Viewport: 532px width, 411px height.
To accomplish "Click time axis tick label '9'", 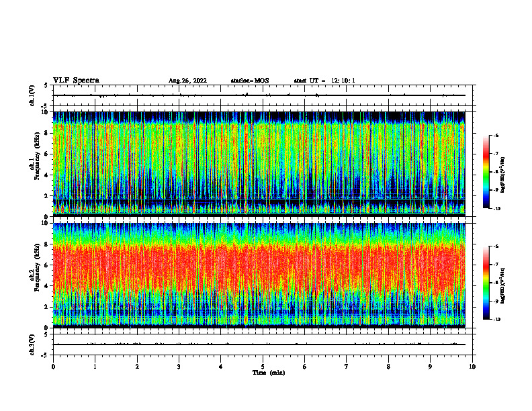I will [x=430, y=367].
